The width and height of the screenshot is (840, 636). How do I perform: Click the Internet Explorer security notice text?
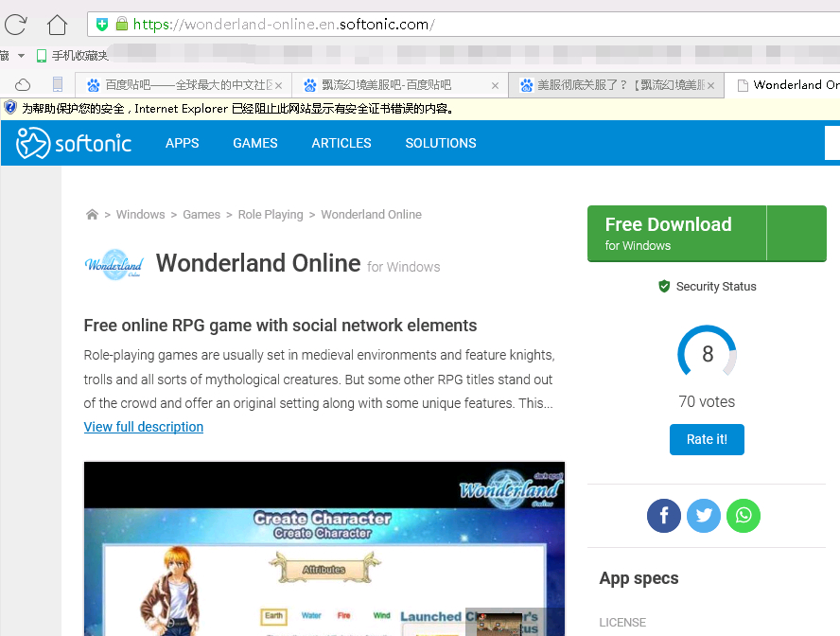(239, 109)
